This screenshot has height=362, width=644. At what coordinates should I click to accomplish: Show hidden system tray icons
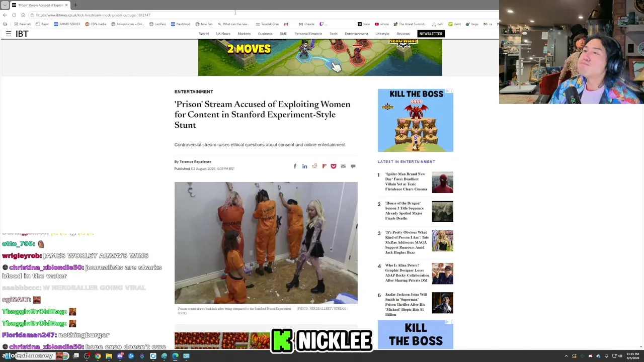[x=566, y=356]
